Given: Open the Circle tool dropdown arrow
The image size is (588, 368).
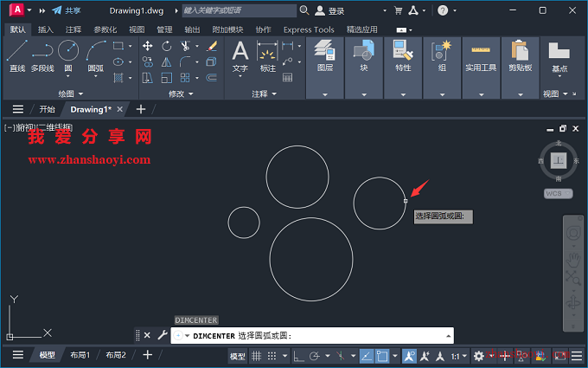Looking at the screenshot, I should click(68, 76).
